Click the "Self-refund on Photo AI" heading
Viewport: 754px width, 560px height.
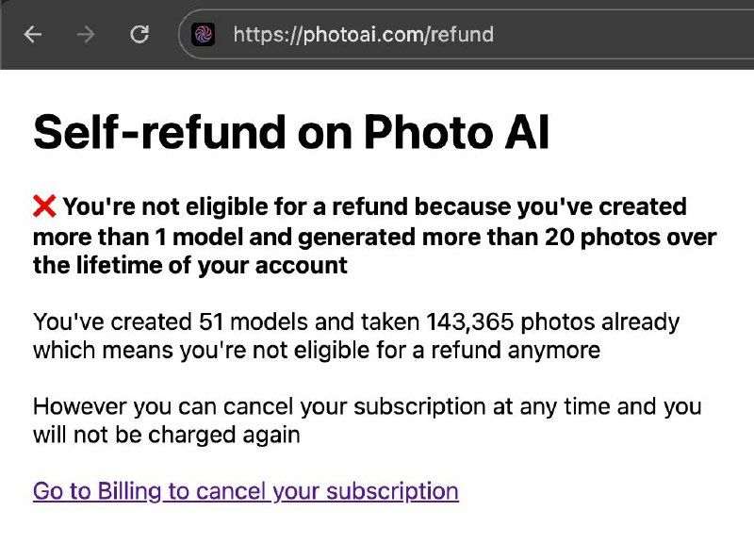point(291,133)
